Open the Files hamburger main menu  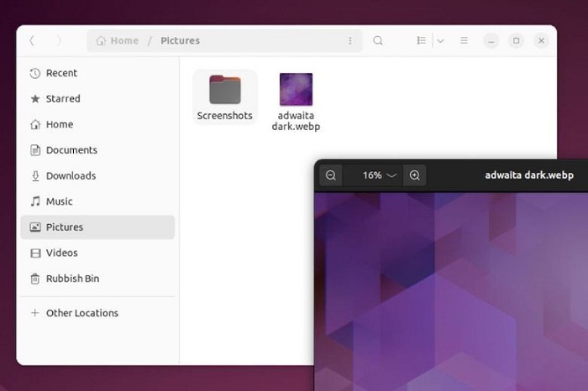pos(464,40)
